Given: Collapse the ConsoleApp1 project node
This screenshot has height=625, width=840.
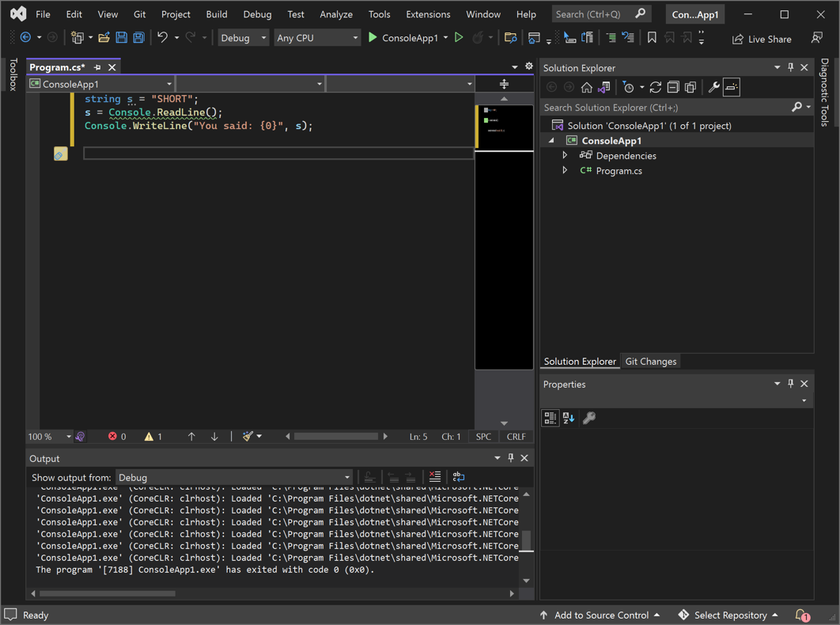Looking at the screenshot, I should coord(552,141).
